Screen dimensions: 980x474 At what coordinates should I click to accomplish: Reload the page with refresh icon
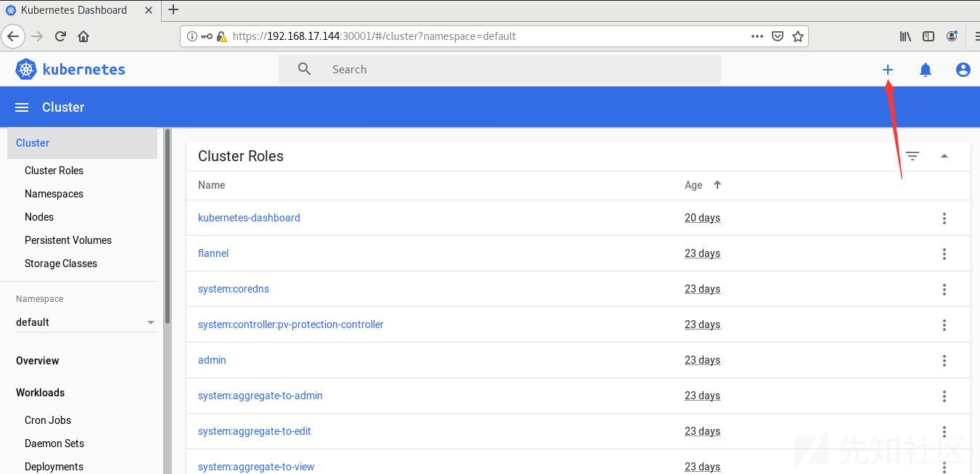61,36
